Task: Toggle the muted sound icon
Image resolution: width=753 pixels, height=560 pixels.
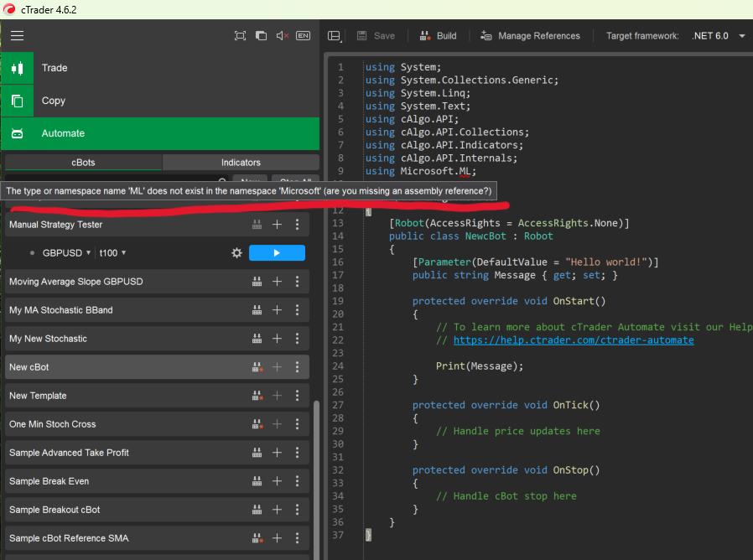Action: point(283,35)
